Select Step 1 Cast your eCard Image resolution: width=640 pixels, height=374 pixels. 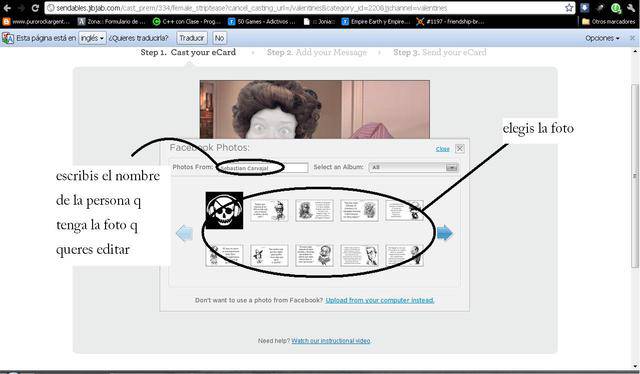point(188,52)
